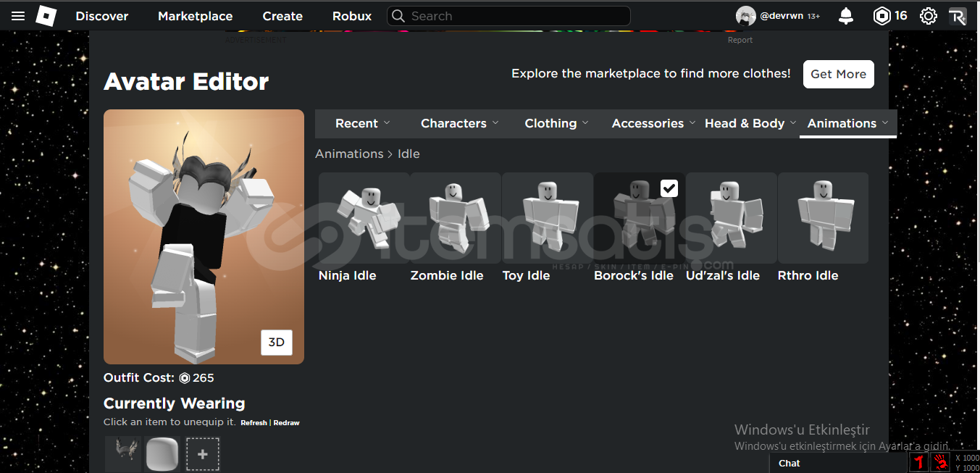The width and height of the screenshot is (980, 473).
Task: Click the plus add-item slot
Action: (203, 454)
